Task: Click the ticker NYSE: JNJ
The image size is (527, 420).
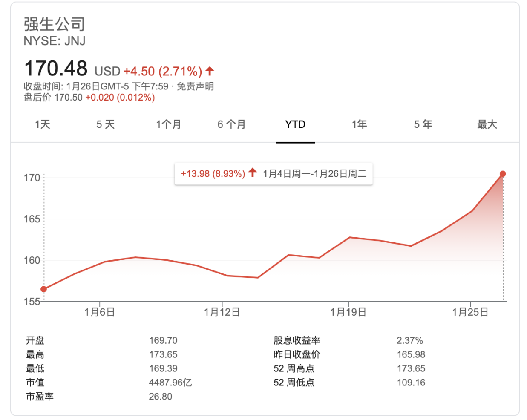Action: click(55, 41)
